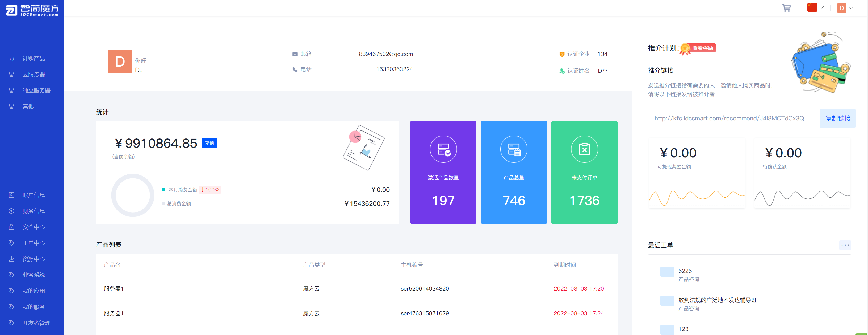Screen dimensions: 868x335
Task: Click the unpaid orders card icon
Action: [x=584, y=149]
